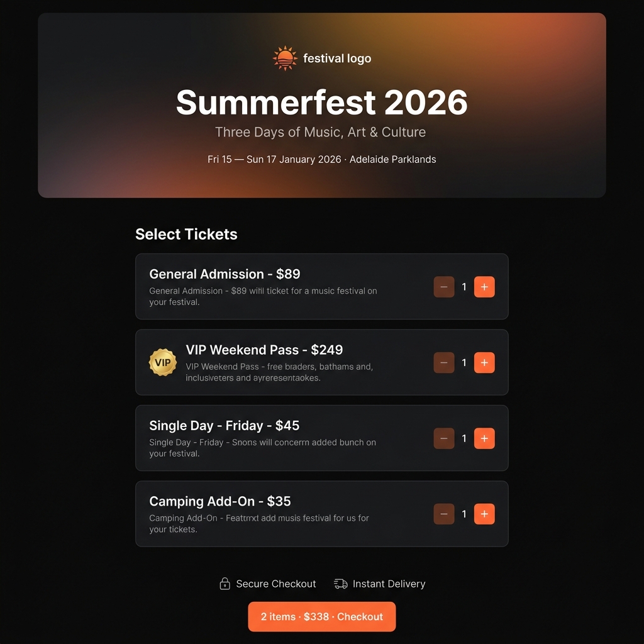Select the General Admission - $89 title

pyautogui.click(x=225, y=274)
